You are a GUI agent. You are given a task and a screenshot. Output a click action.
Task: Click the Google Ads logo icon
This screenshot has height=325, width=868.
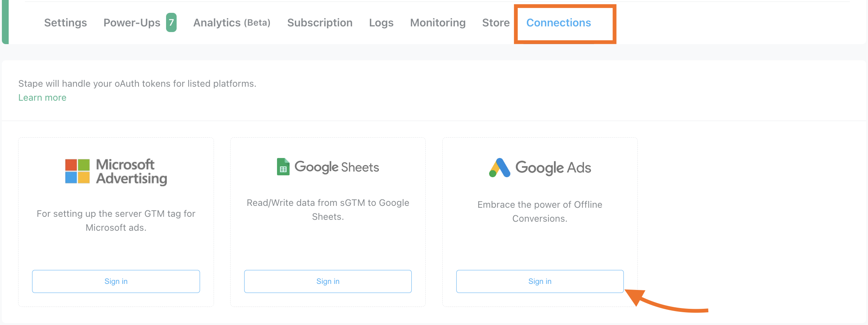point(500,168)
